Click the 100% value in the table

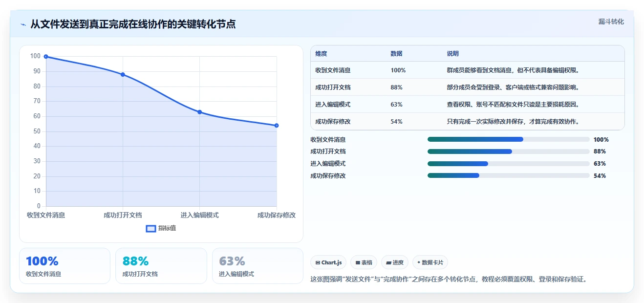pyautogui.click(x=398, y=70)
